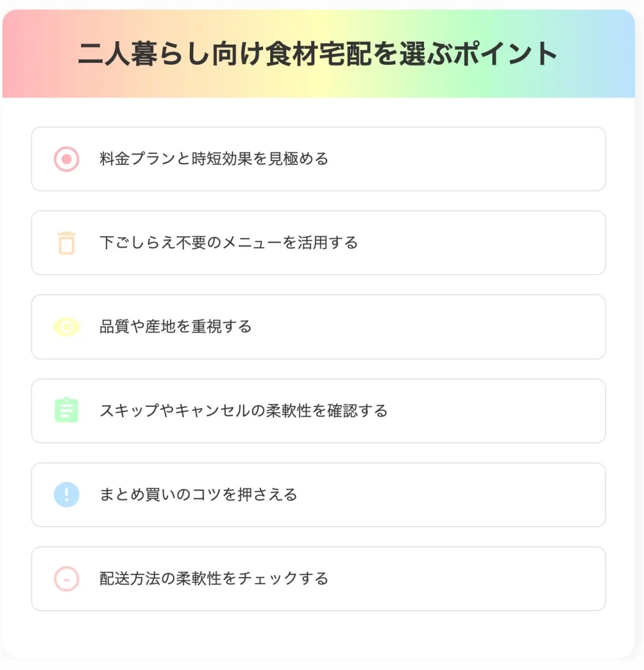644x670 pixels.
Task: Click the pink circle icon beside 配送方法
Action: 66,578
